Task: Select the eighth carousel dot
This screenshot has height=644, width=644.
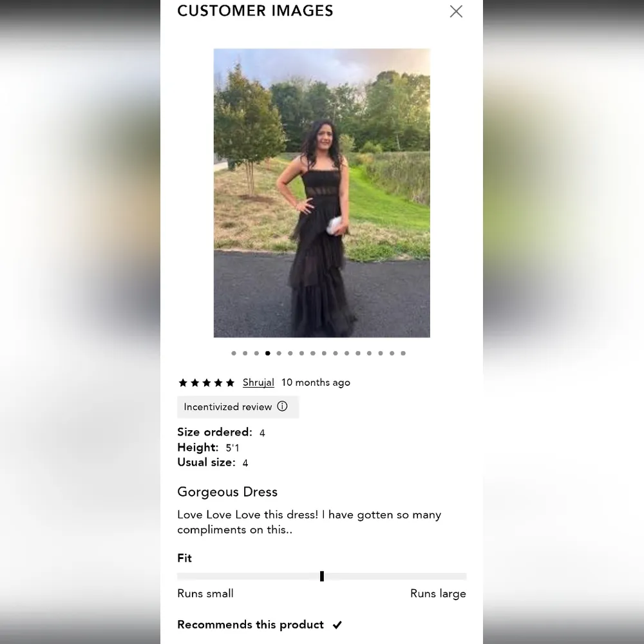Action: pos(313,353)
